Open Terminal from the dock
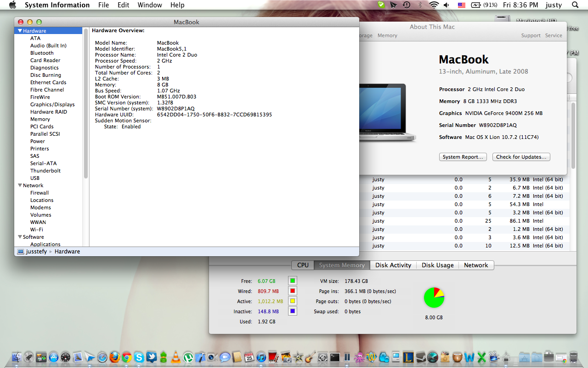The image size is (588, 368). pos(335,357)
